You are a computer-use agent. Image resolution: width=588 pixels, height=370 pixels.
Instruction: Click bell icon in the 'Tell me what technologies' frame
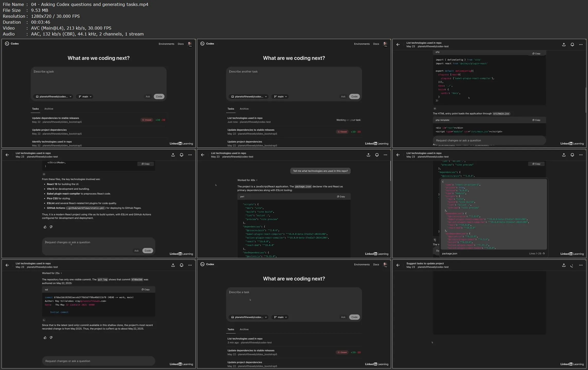[x=377, y=155]
